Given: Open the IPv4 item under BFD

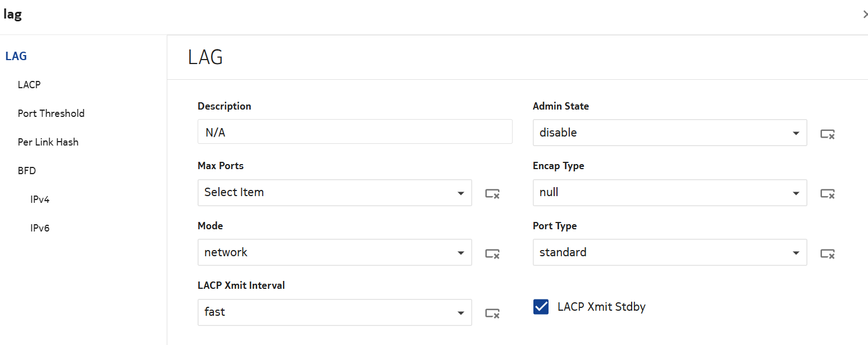Looking at the screenshot, I should (40, 199).
